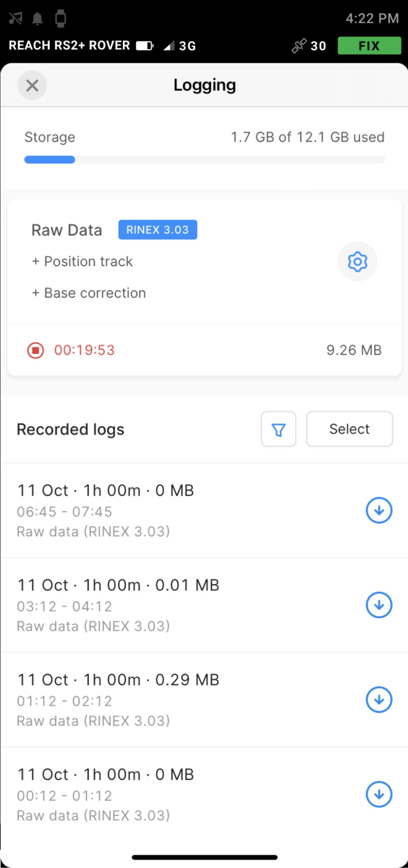Viewport: 408px width, 868px height.
Task: Open the recorded logs filter
Action: click(x=279, y=429)
